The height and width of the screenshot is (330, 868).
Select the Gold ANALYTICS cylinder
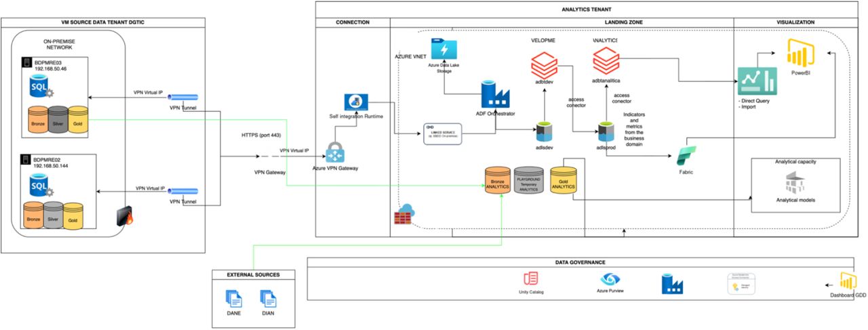pos(563,180)
